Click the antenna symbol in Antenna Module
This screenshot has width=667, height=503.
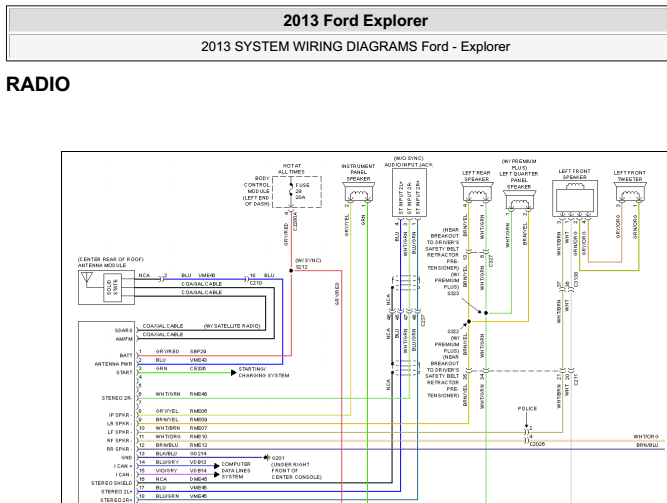pos(87,279)
